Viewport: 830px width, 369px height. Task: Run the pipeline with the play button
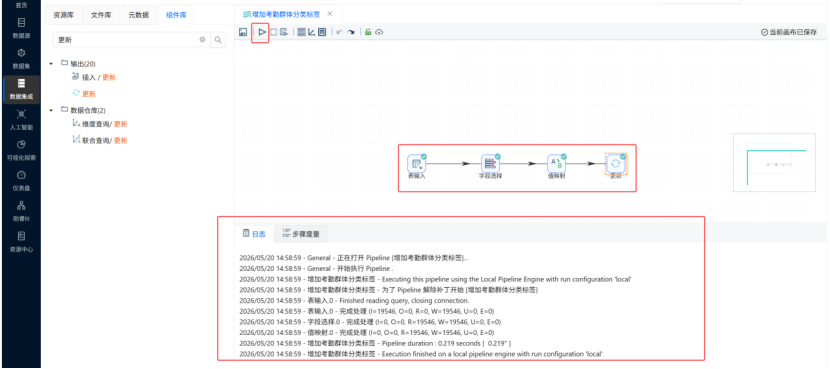262,32
